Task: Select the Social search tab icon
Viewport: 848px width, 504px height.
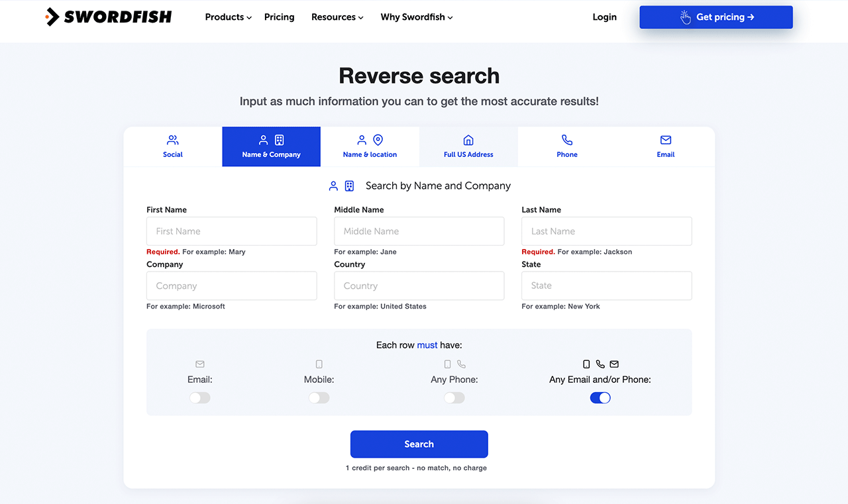Action: [x=172, y=140]
